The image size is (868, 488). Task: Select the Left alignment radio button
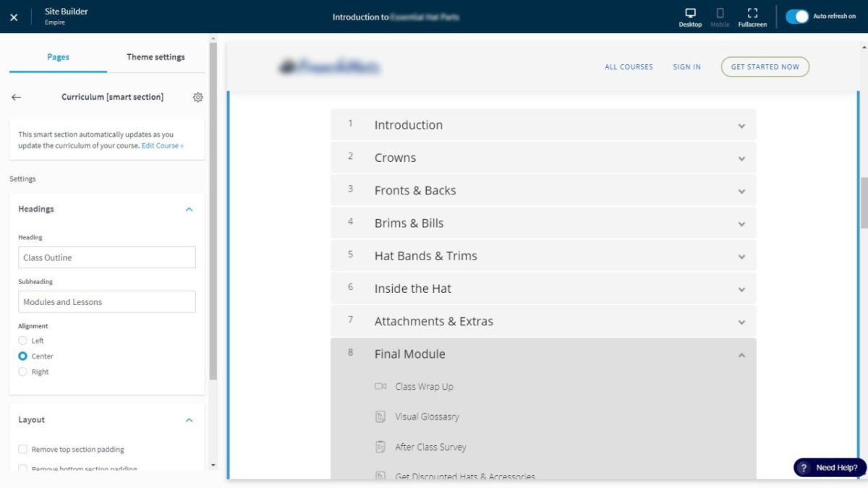coord(23,341)
